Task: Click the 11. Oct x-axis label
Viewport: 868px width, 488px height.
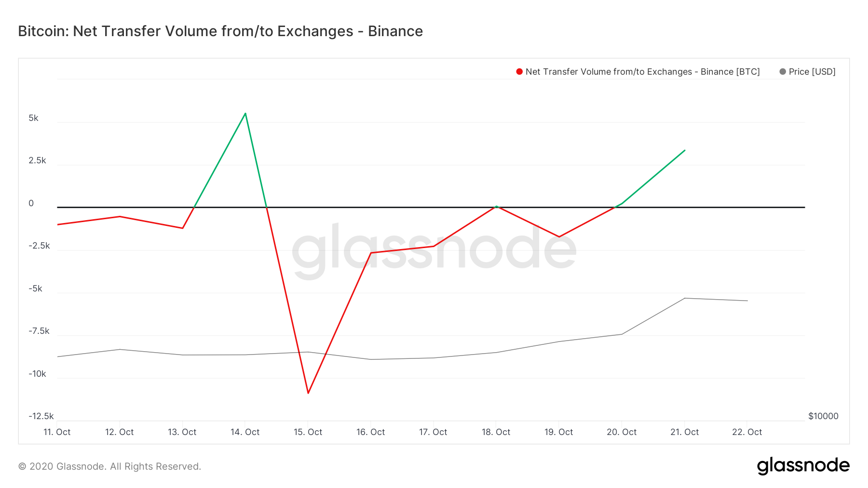Action: point(57,432)
